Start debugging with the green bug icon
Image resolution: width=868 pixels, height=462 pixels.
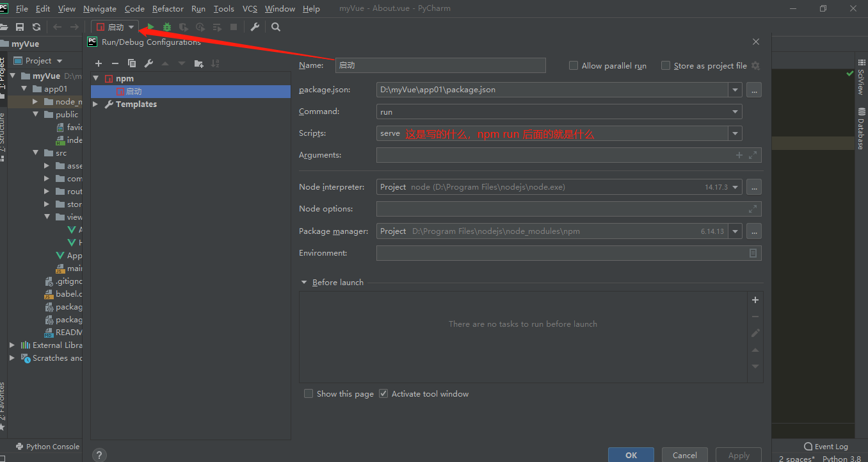click(x=167, y=27)
